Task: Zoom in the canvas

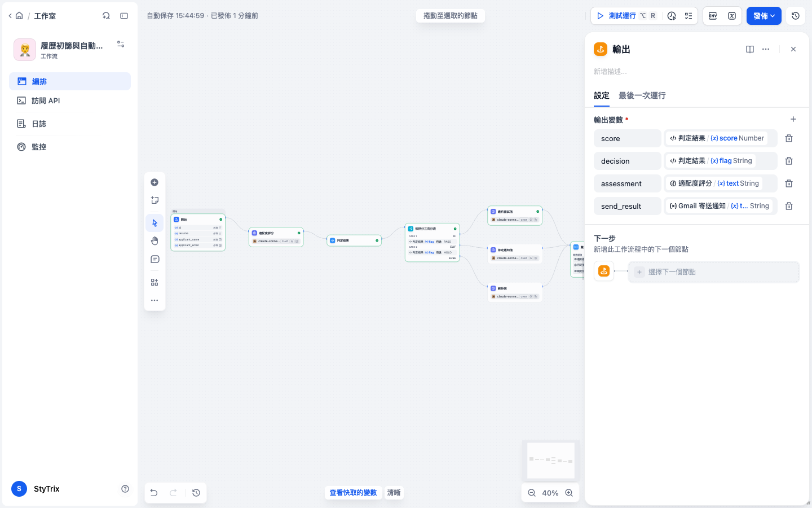Action: [569, 493]
